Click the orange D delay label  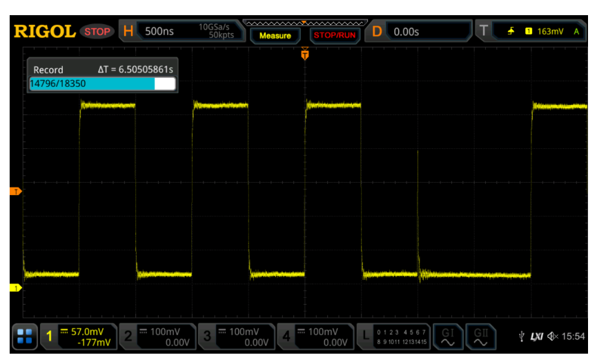pyautogui.click(x=377, y=32)
